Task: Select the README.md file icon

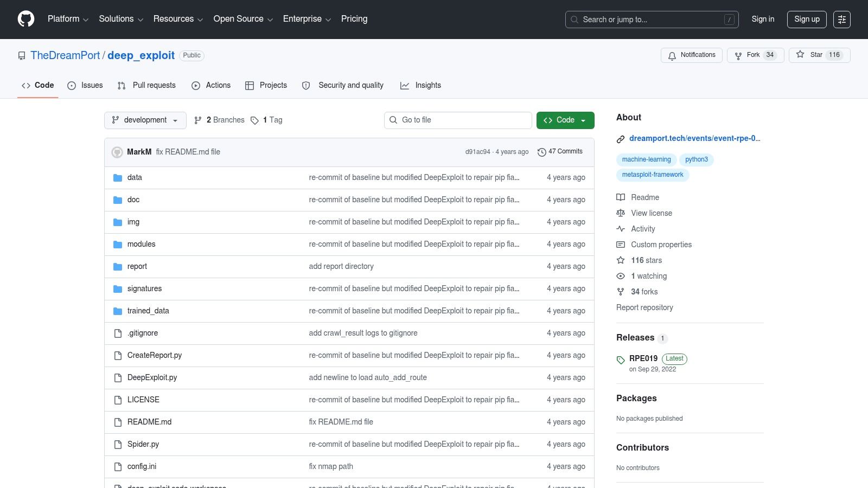Action: pos(118,422)
